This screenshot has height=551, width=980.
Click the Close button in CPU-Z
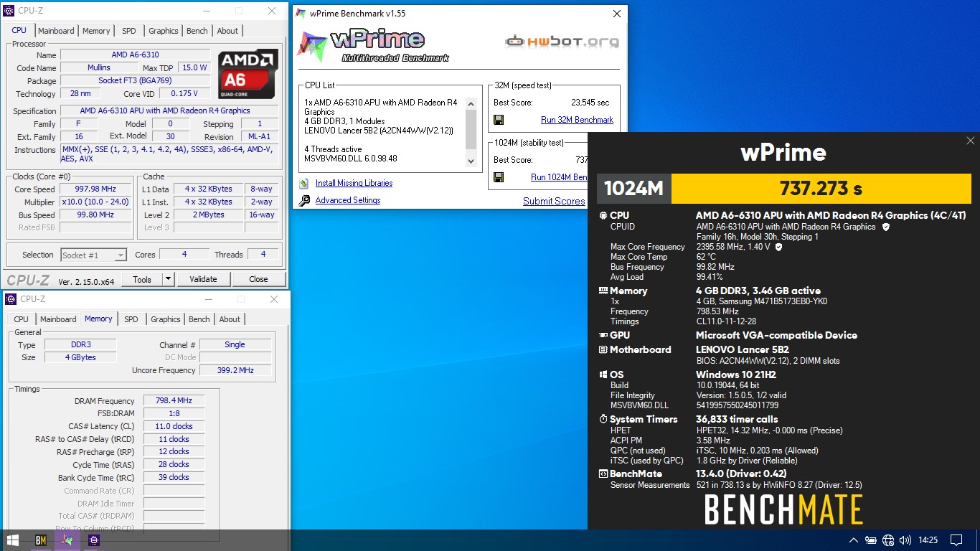coord(258,279)
